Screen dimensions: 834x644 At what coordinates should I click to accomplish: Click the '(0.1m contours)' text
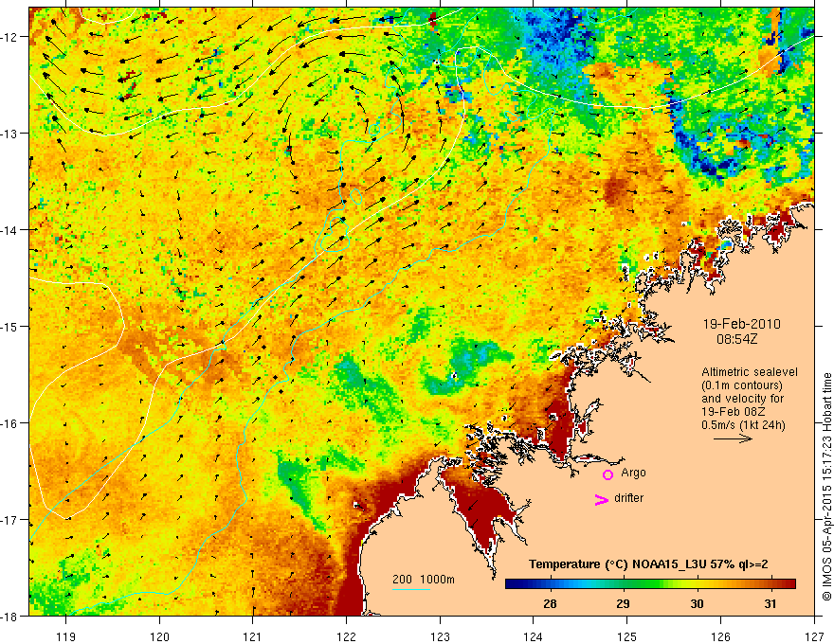pyautogui.click(x=741, y=385)
